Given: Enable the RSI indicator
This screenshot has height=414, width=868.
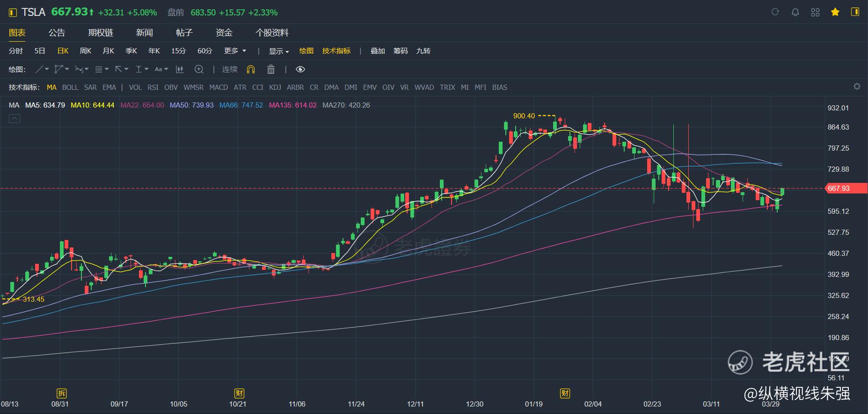Looking at the screenshot, I should (153, 87).
